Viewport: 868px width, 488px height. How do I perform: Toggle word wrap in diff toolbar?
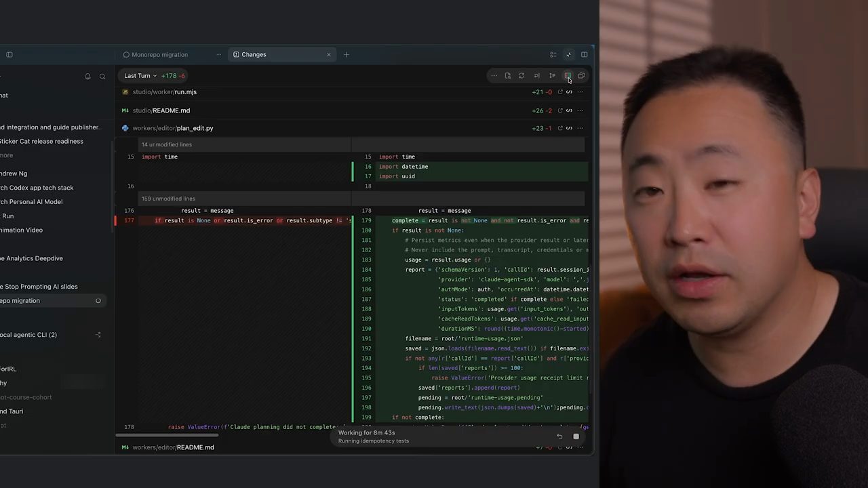[536, 76]
